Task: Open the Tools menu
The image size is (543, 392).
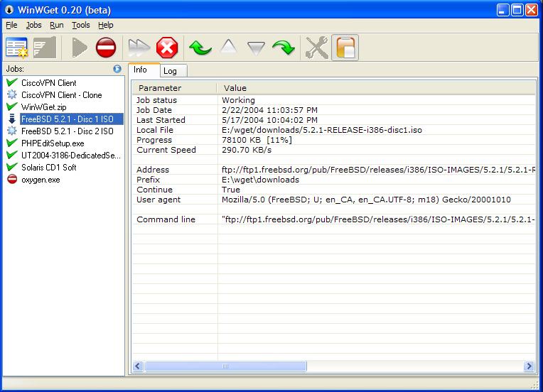Action: click(x=81, y=25)
